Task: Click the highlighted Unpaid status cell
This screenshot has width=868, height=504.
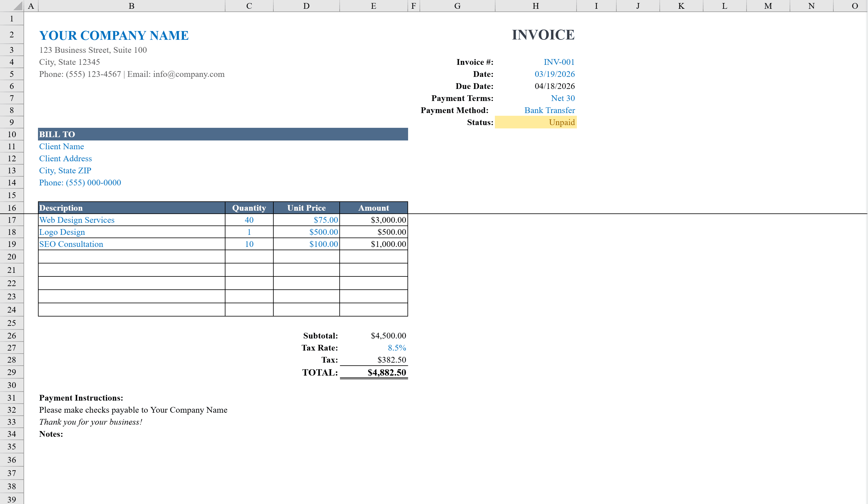Action: coord(536,122)
